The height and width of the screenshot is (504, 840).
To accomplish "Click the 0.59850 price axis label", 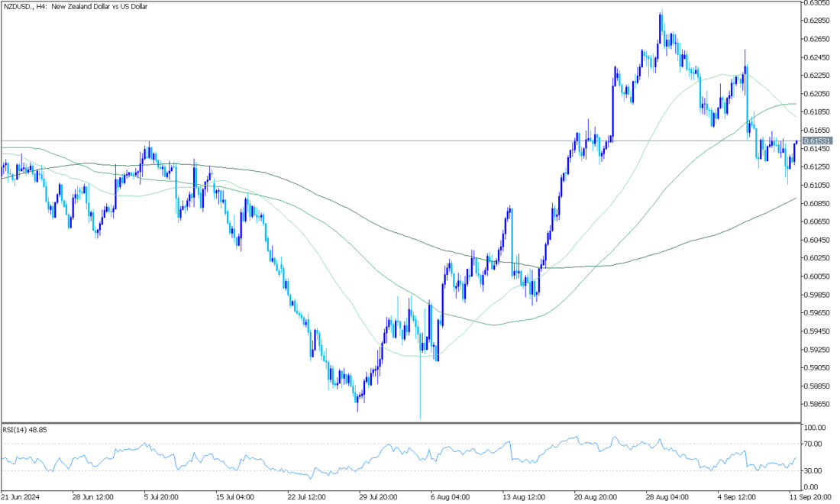I will (x=817, y=295).
